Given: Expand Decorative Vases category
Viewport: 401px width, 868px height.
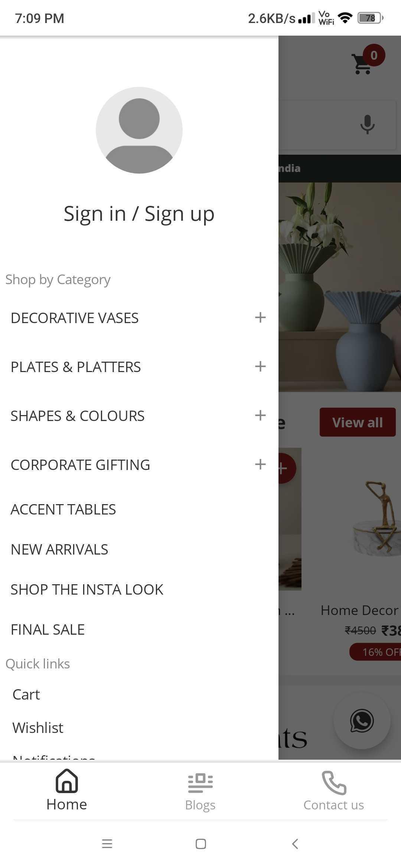Looking at the screenshot, I should (x=260, y=318).
